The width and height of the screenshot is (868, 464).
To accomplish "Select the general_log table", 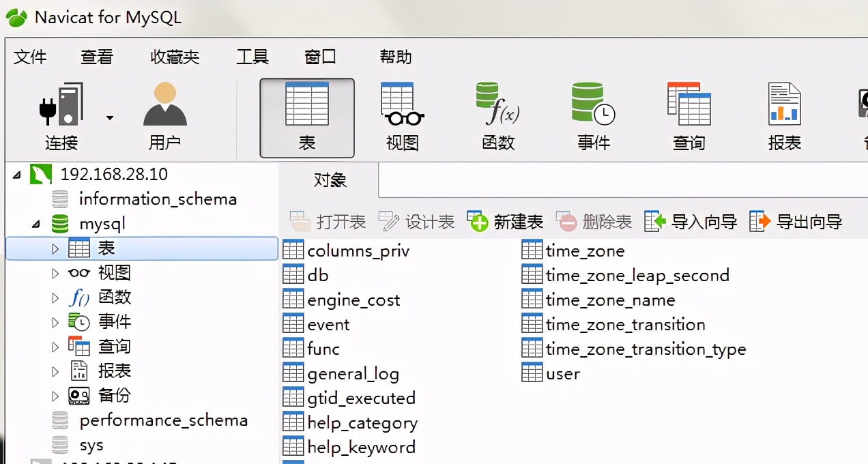I will pyautogui.click(x=353, y=374).
